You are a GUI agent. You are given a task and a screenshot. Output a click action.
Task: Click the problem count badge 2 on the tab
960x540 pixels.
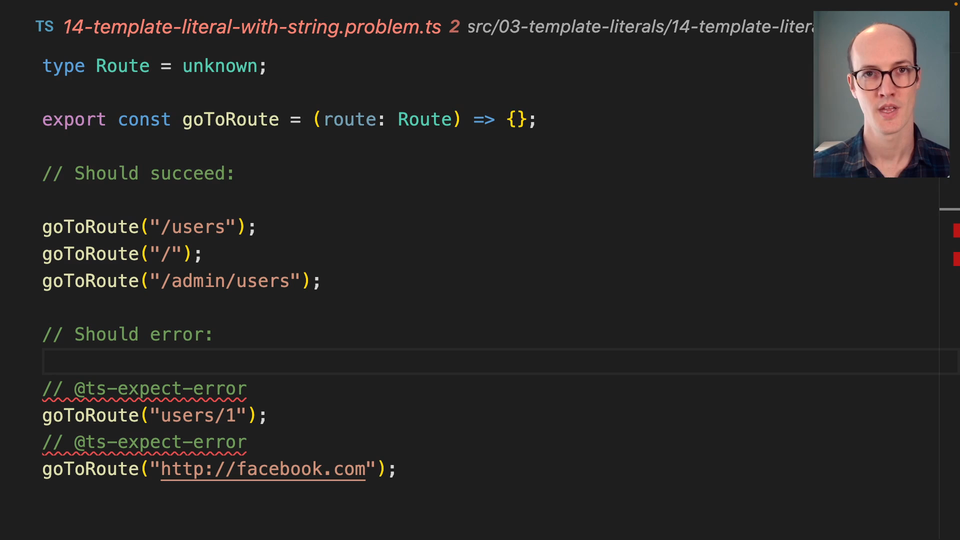pyautogui.click(x=454, y=27)
